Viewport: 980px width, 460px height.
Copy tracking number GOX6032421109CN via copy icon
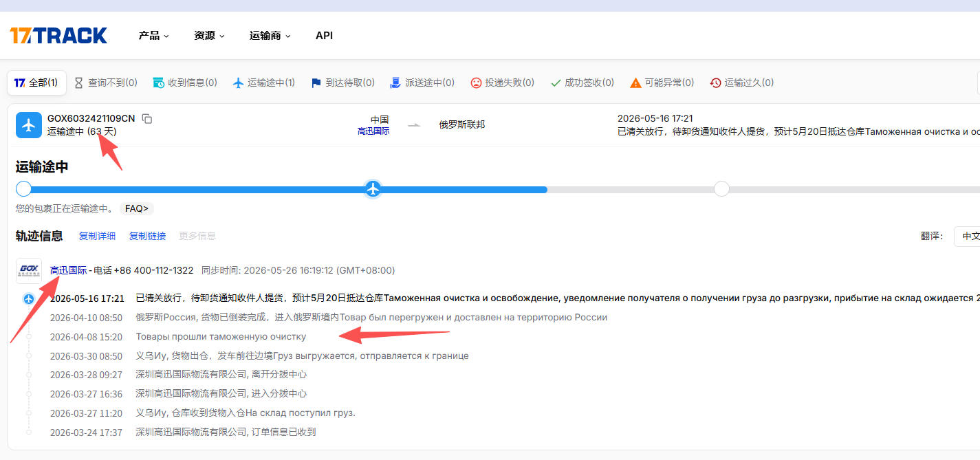147,118
